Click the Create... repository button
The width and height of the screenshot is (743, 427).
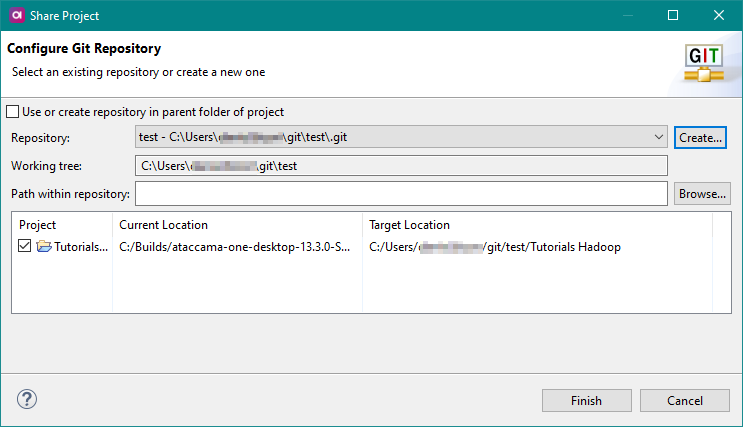coord(700,137)
